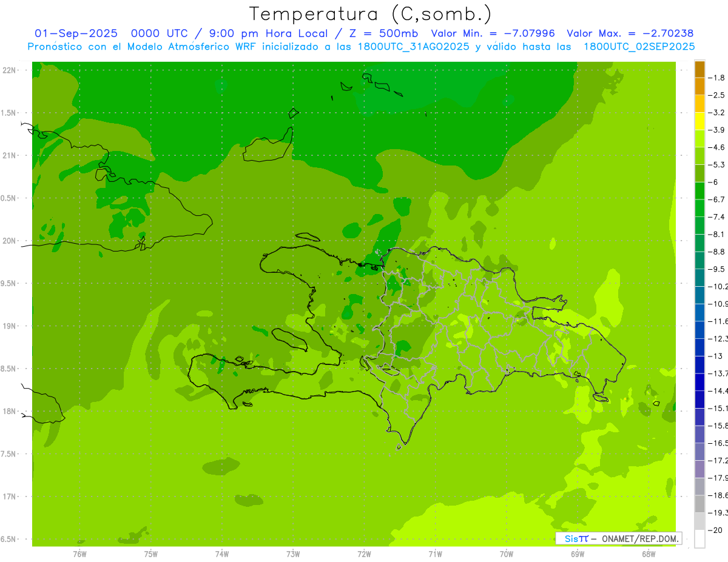Click the -13 colorbar value

[x=715, y=356]
